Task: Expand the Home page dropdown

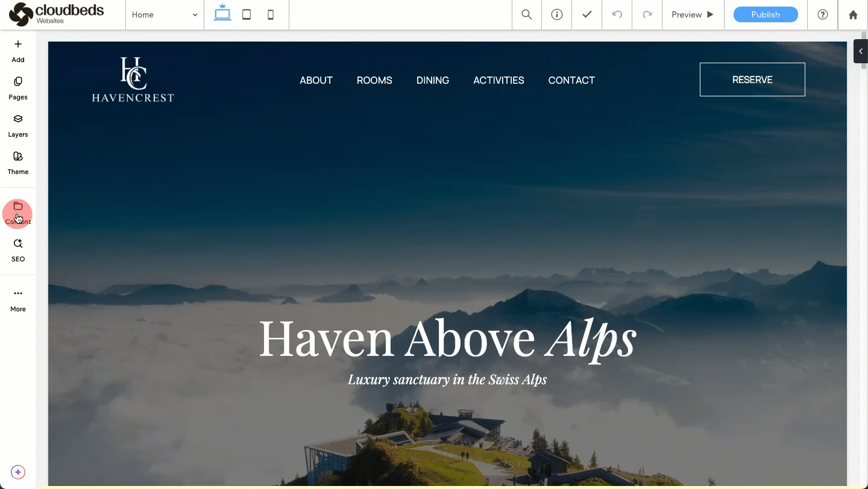Action: [165, 14]
